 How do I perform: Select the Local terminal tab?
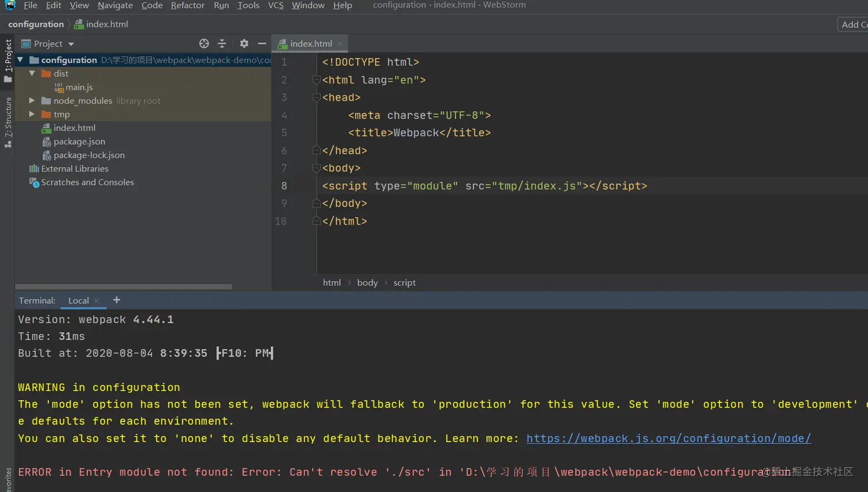pos(79,300)
